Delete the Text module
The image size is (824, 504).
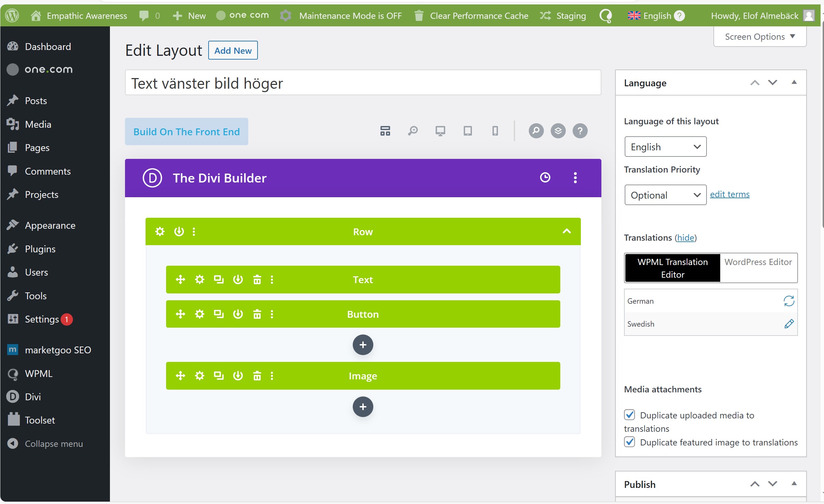[x=257, y=279]
